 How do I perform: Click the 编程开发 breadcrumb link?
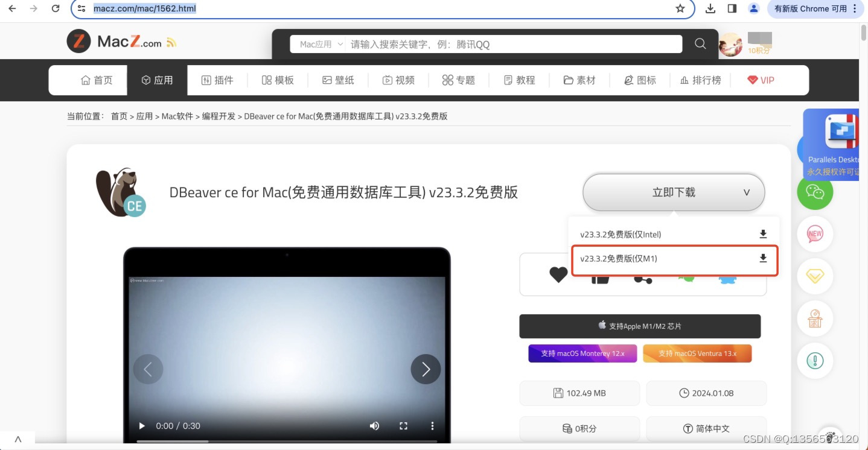click(x=219, y=116)
